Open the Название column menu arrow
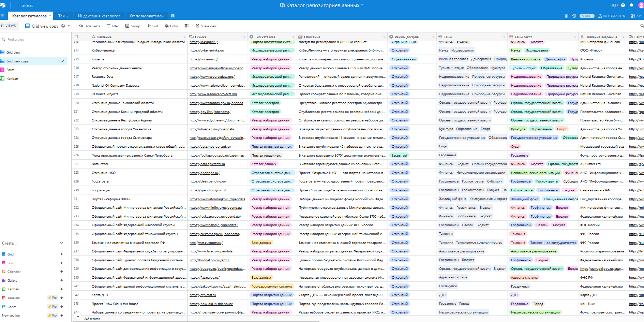Image resolution: width=644 pixels, height=322 pixels. (184, 37)
